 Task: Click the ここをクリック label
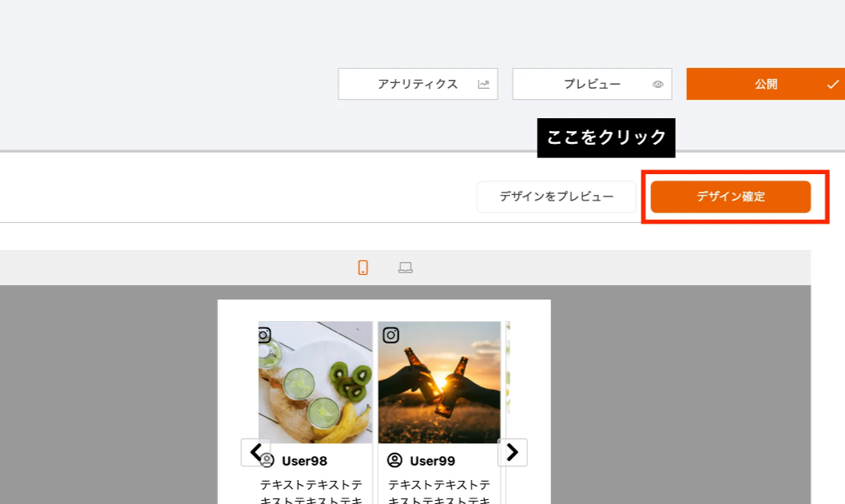[x=606, y=137]
